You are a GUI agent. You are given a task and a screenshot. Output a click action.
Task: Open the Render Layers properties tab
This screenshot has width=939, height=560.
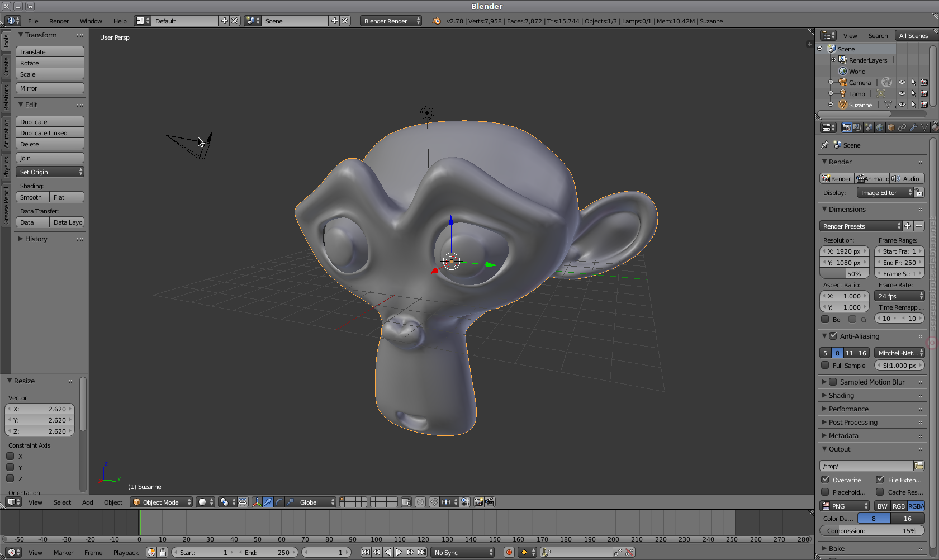[x=857, y=128]
